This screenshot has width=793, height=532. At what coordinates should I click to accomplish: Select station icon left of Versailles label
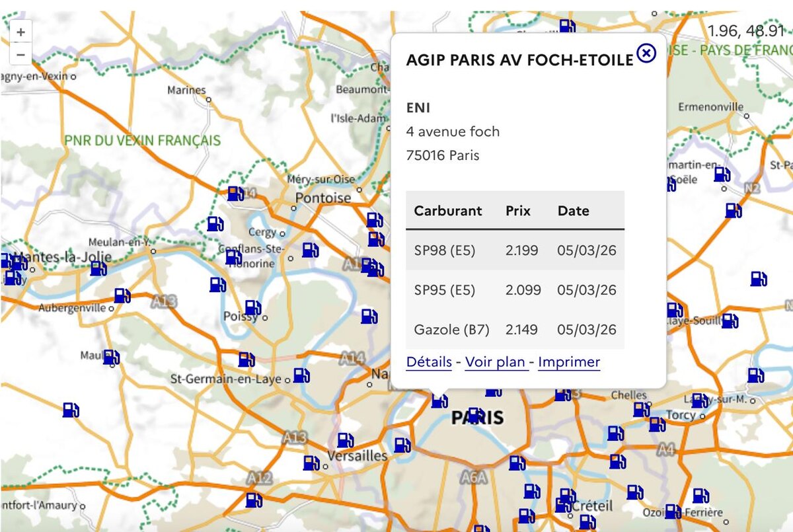click(x=311, y=463)
